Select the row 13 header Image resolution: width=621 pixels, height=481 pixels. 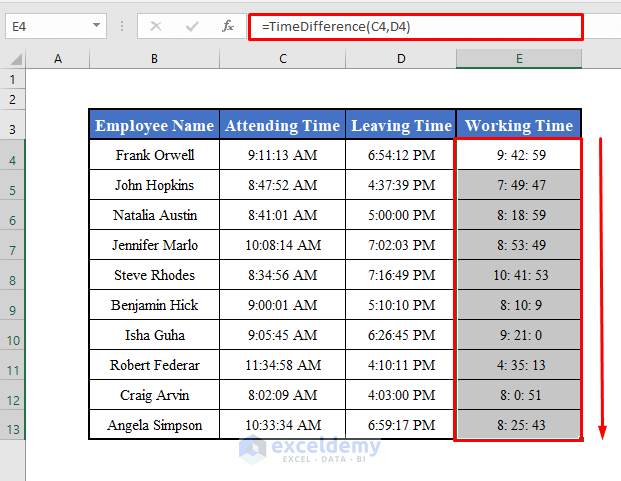click(13, 425)
